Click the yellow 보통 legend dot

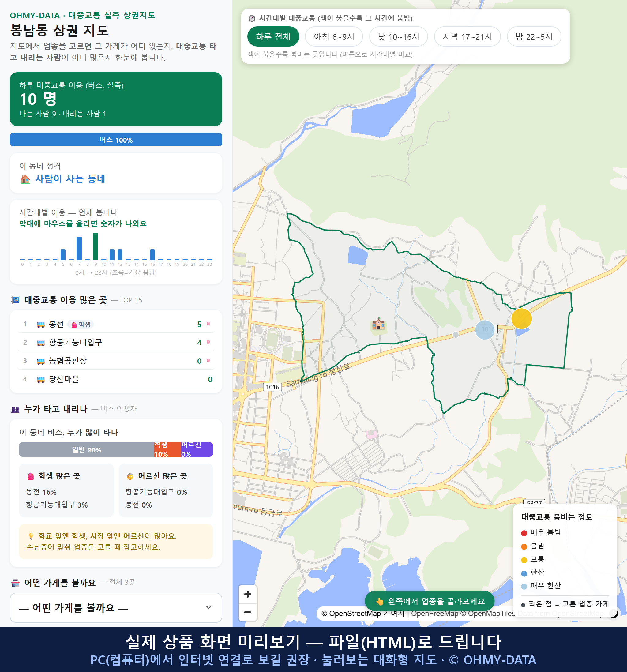[524, 560]
